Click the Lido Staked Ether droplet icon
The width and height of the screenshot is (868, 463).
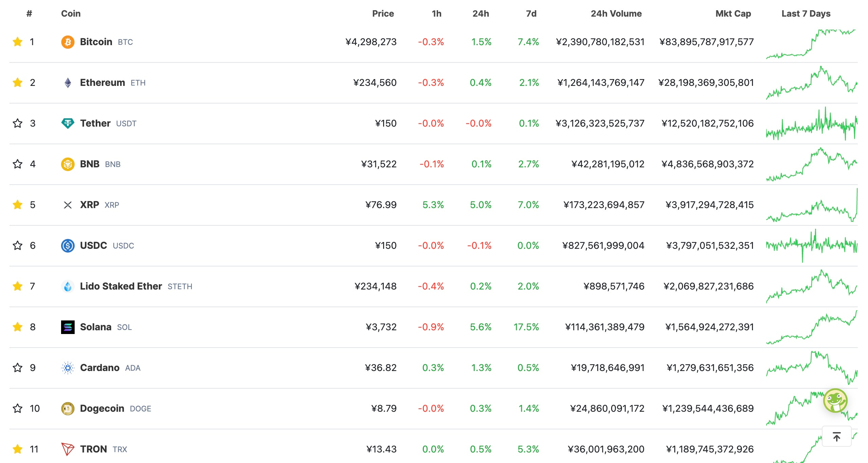[x=68, y=286]
